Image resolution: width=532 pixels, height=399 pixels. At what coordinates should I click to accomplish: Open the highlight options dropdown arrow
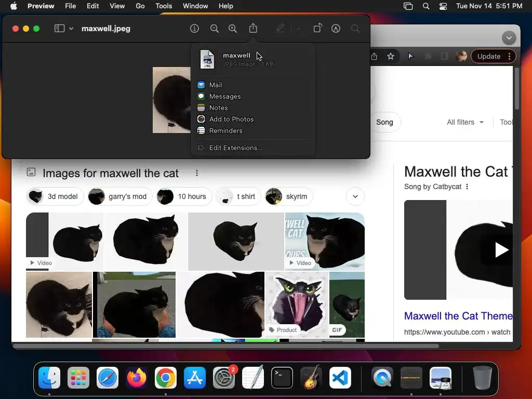[299, 29]
